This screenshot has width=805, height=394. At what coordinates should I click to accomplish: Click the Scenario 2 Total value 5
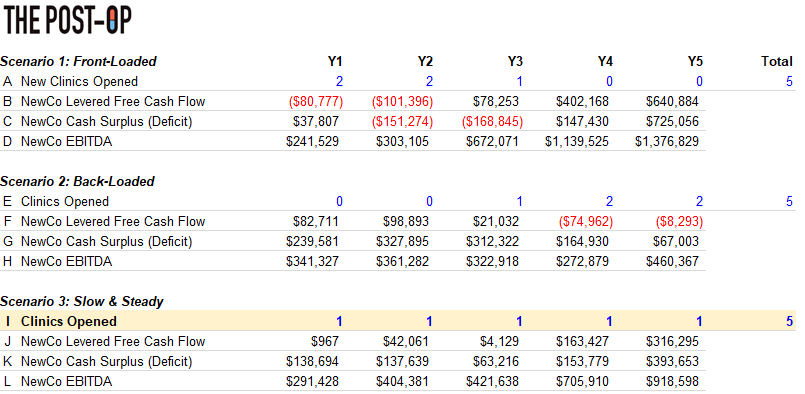point(789,201)
